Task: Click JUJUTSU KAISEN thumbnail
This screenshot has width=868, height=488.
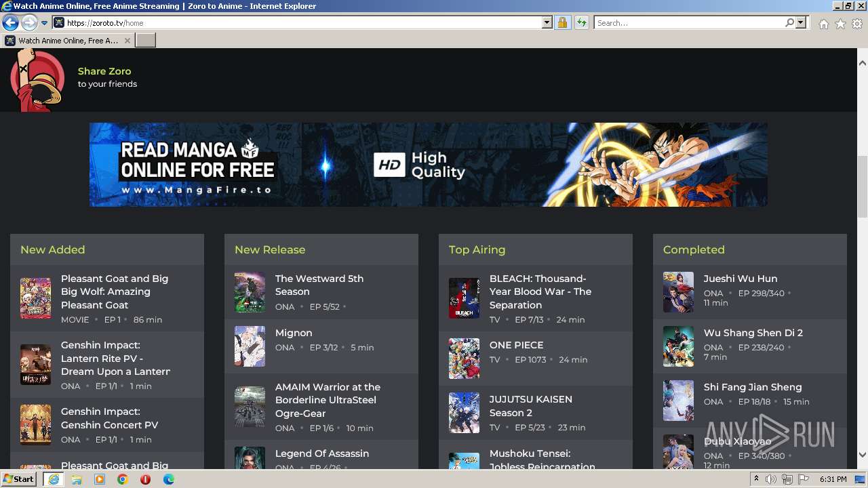Action: [x=464, y=413]
